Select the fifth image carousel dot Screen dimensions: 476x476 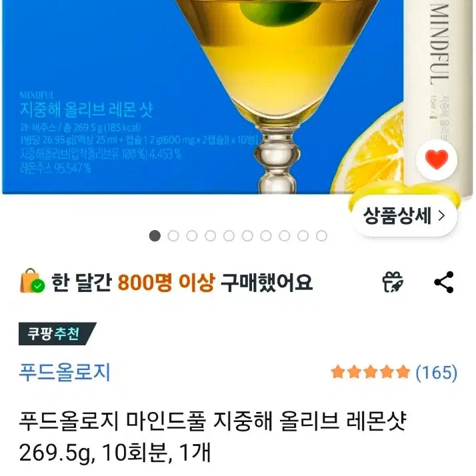pos(229,236)
